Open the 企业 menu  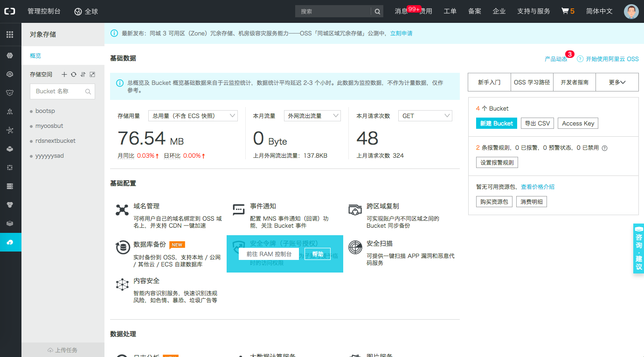(499, 11)
